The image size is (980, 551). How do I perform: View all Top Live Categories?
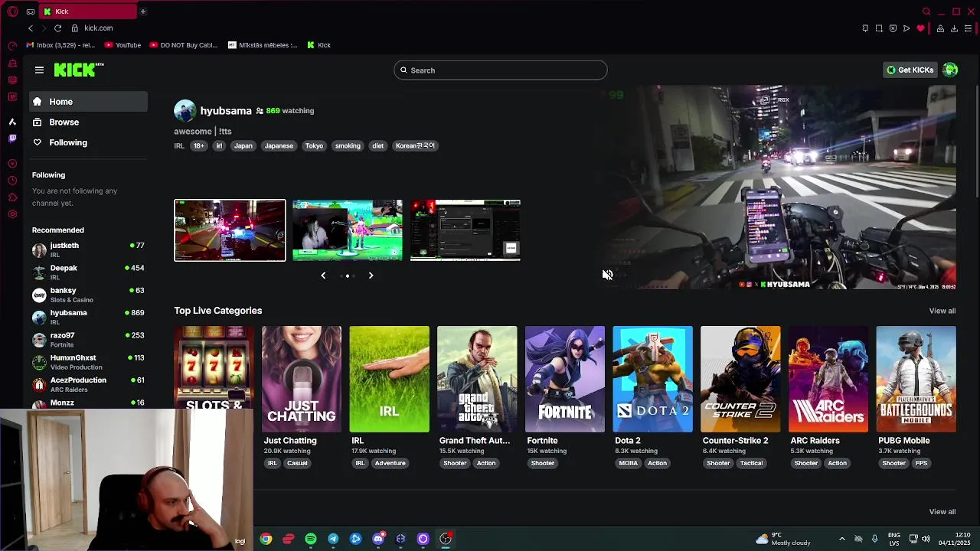point(942,311)
